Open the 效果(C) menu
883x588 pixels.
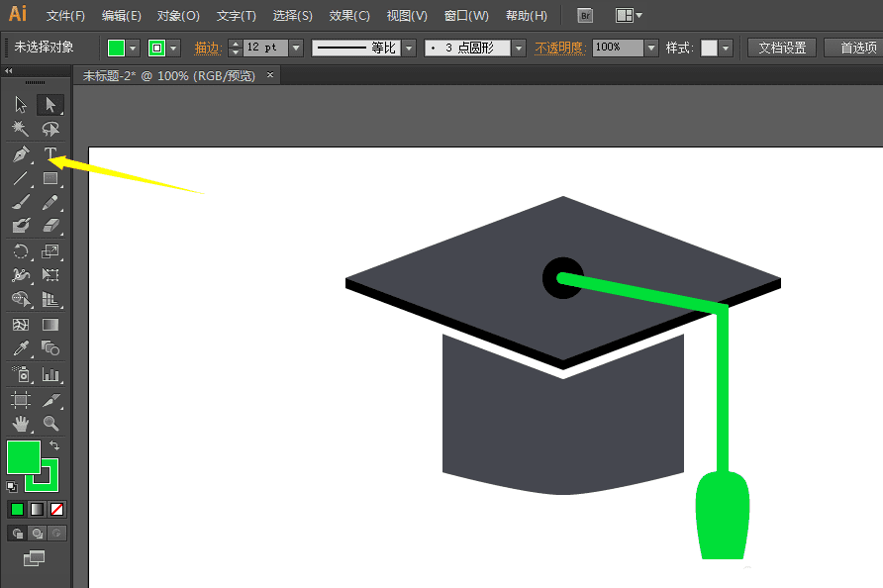[348, 16]
